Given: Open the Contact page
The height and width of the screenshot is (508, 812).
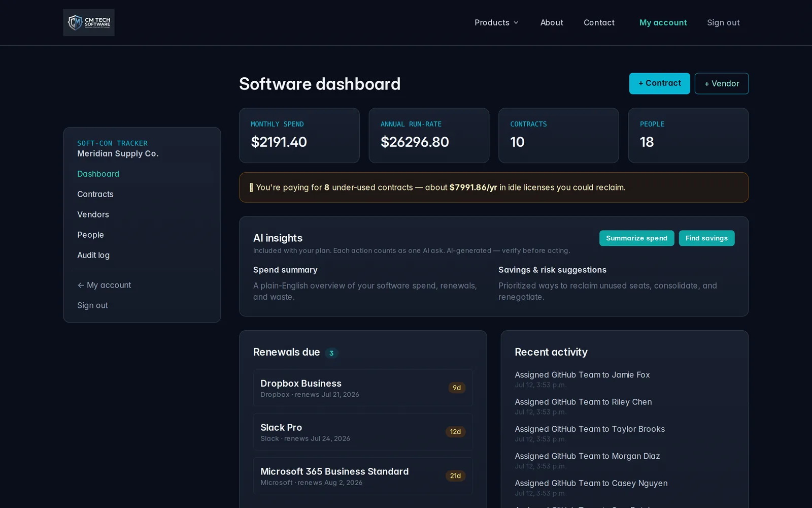Looking at the screenshot, I should coord(599,22).
